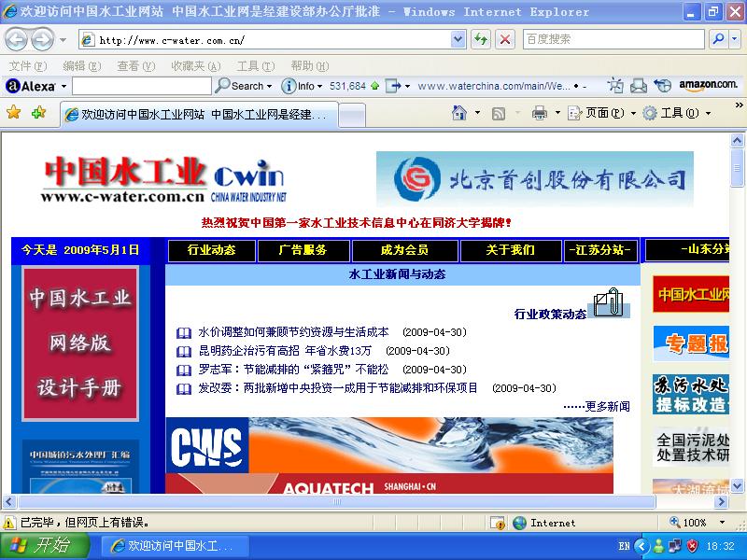Click the horizontal scrollbar right arrow

[x=722, y=501]
